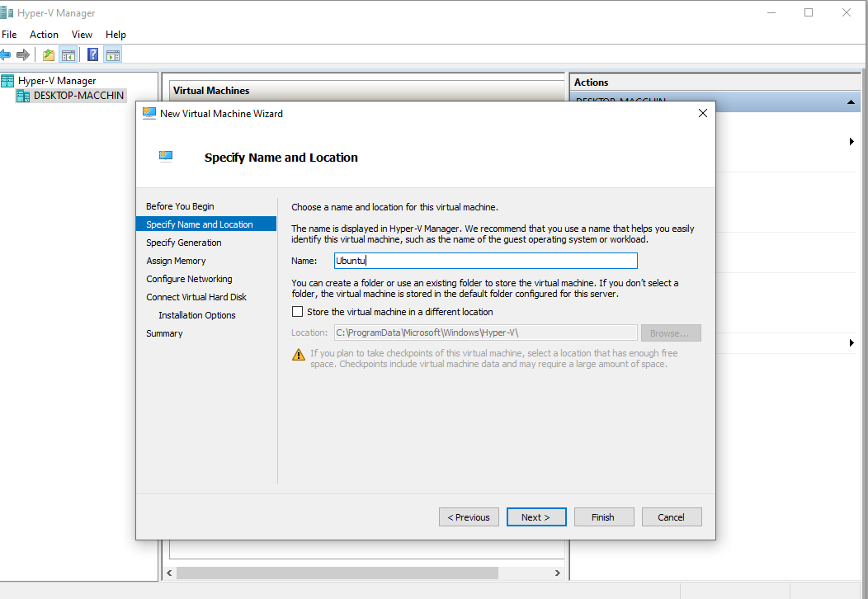The height and width of the screenshot is (599, 868).
Task: Click the Previous button in wizard
Action: (469, 517)
